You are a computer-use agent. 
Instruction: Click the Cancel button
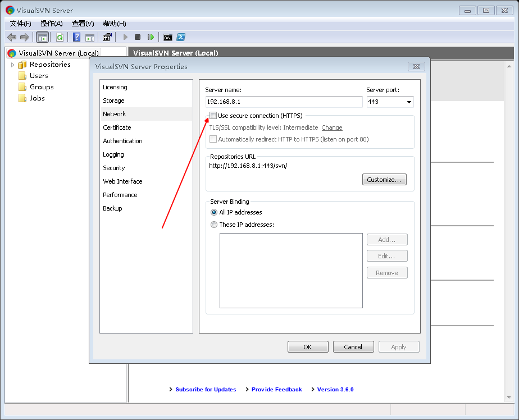353,347
